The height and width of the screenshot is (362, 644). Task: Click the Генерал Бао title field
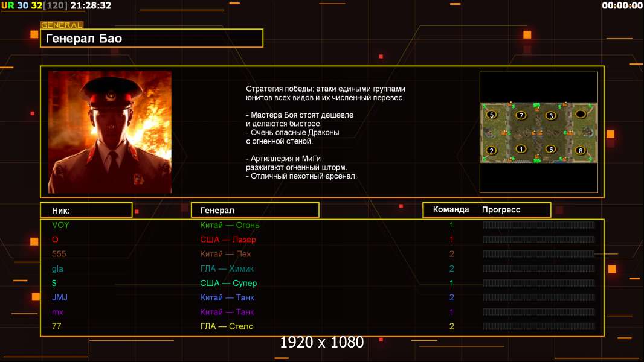click(x=152, y=38)
